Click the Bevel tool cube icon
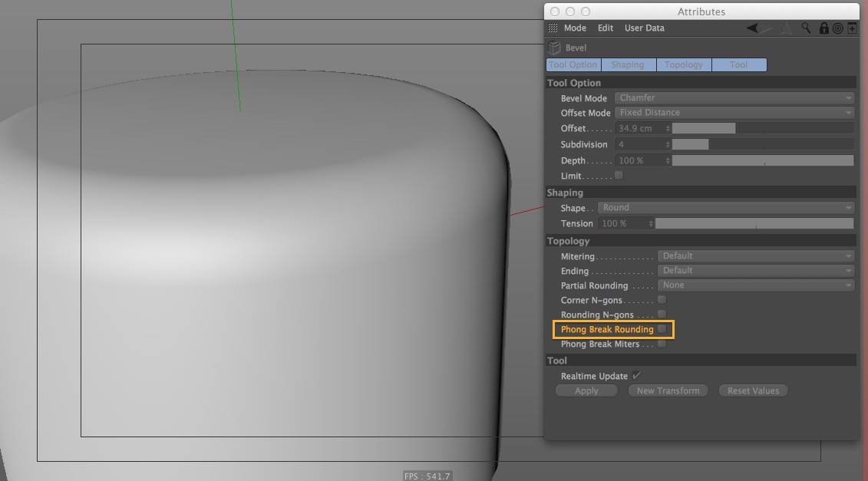Viewport: 868px width, 481px height. [x=554, y=48]
